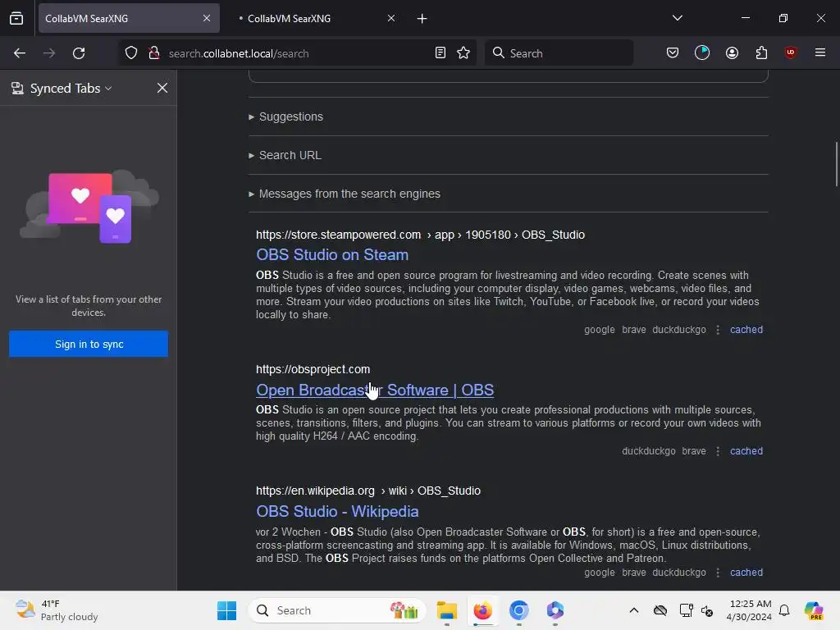
Task: Open OBS Studio - Wikipedia result
Action: 337,512
